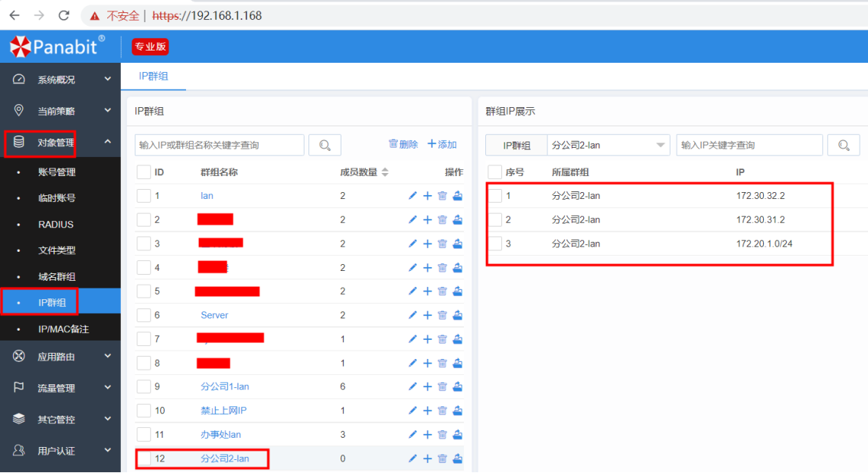Click the IP keyword search field
Image resolution: width=868 pixels, height=473 pixels.
(749, 145)
